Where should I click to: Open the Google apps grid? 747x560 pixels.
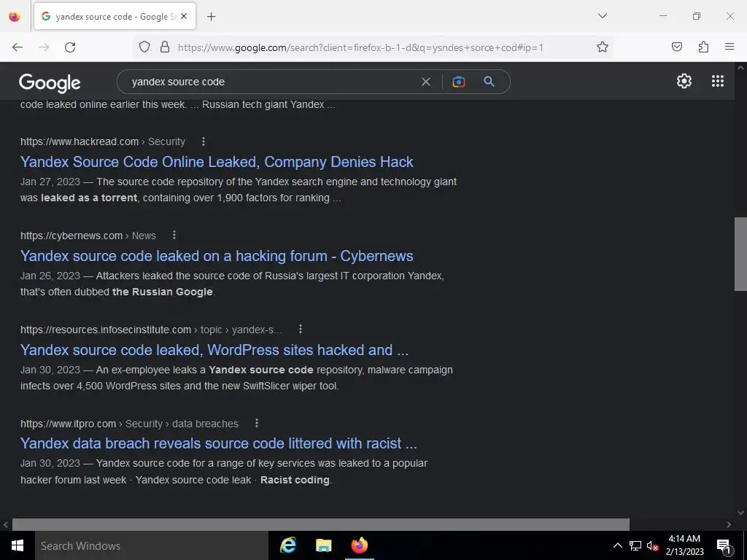click(718, 81)
